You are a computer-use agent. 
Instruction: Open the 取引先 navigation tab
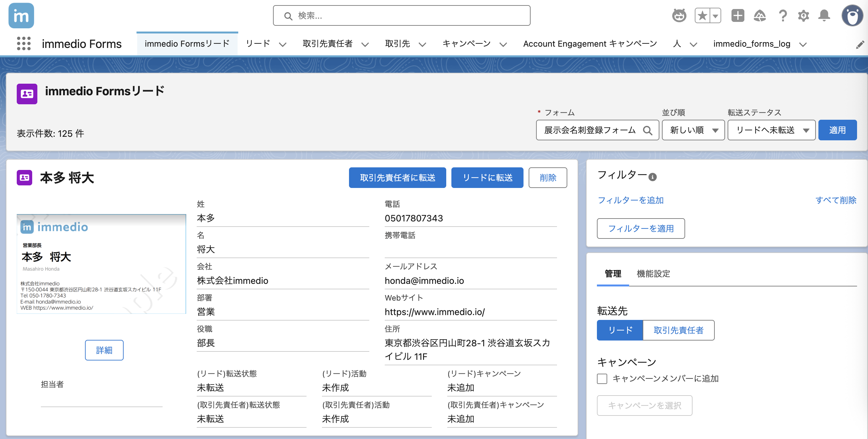point(397,44)
